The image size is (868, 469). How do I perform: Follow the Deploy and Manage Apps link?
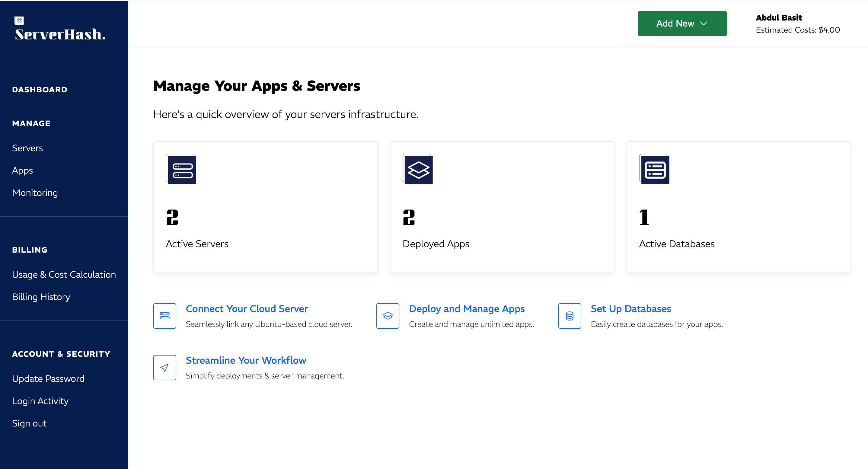coord(467,309)
